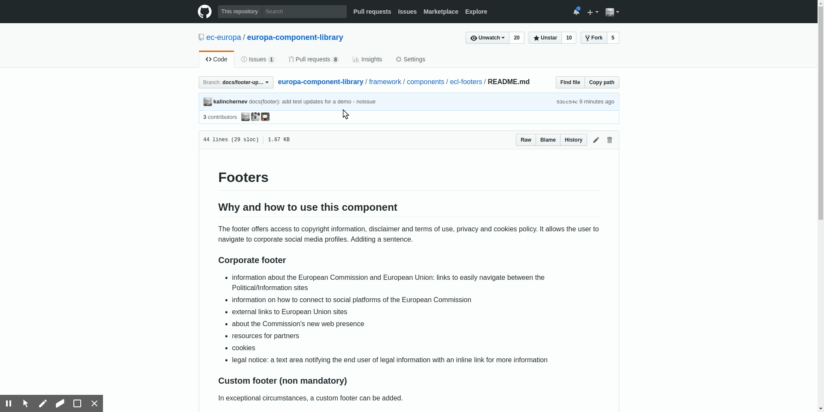Go to Pull requests in top navigation
The width and height of the screenshot is (824, 412).
click(372, 12)
